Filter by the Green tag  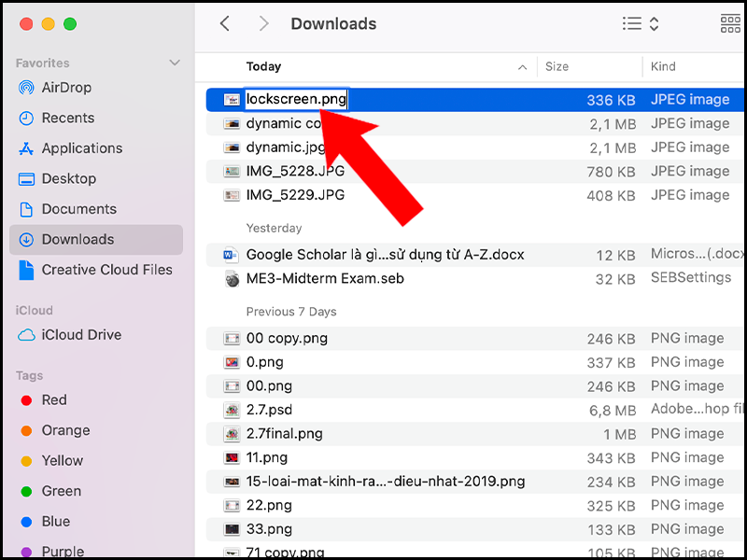(61, 491)
